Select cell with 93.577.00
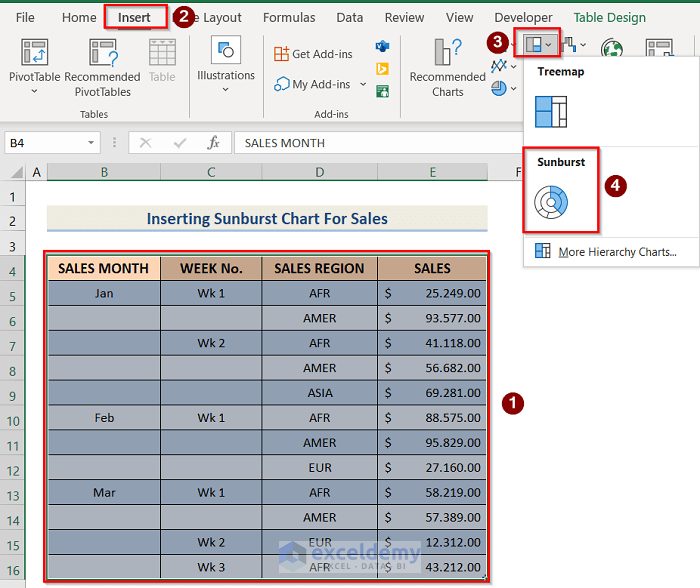Image resolution: width=700 pixels, height=588 pixels. point(432,318)
